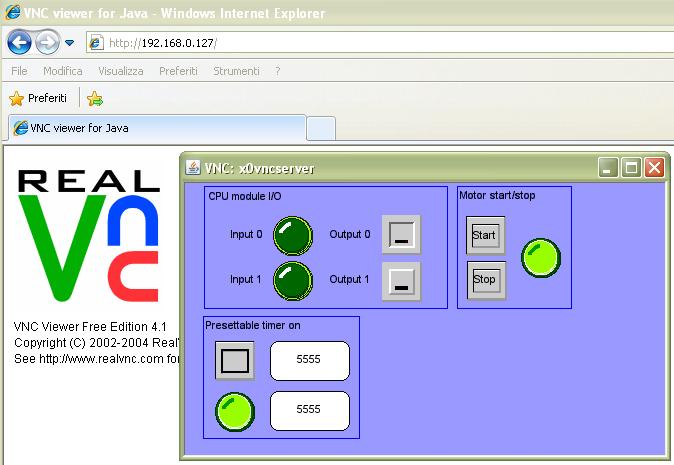Click the VNC Viewer Free Edition 4.1 text

click(x=90, y=327)
